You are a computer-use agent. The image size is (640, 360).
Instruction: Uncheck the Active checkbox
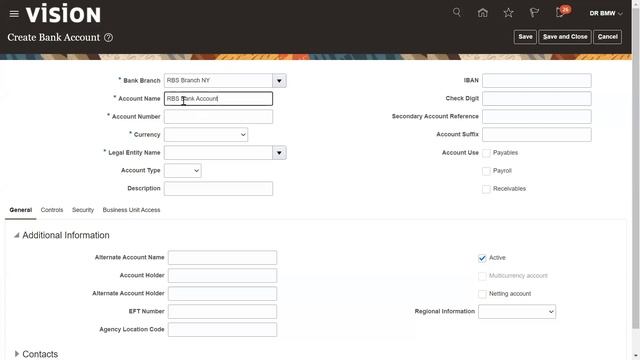point(482,258)
